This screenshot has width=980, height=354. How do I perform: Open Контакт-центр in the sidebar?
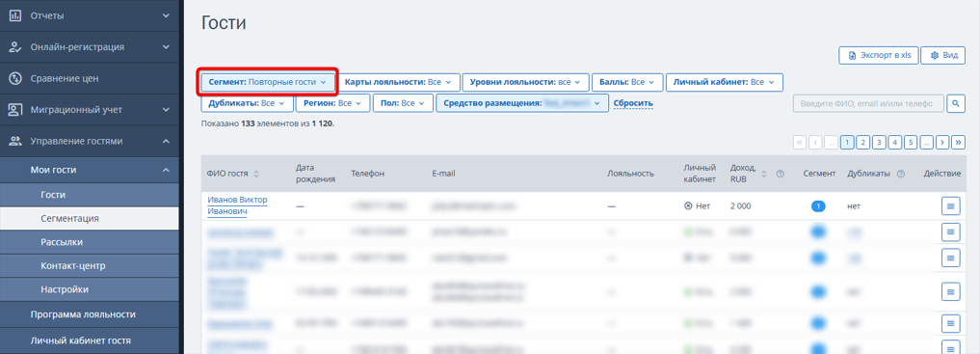pos(89,266)
